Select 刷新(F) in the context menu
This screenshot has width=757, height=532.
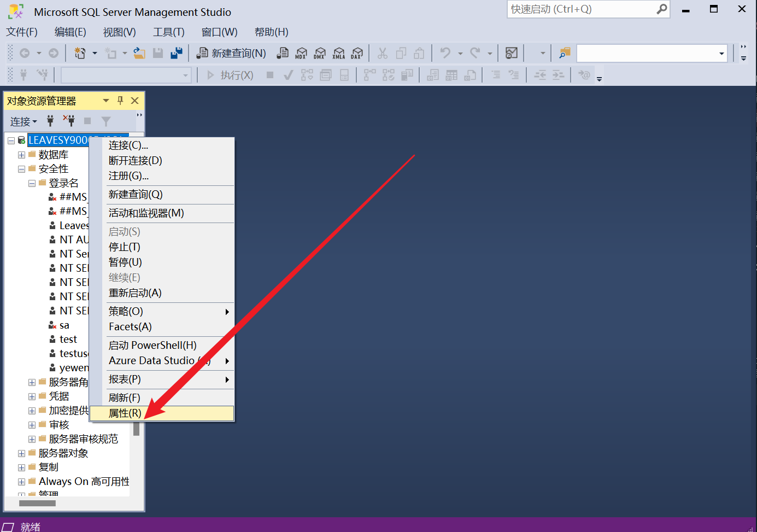[x=162, y=397]
